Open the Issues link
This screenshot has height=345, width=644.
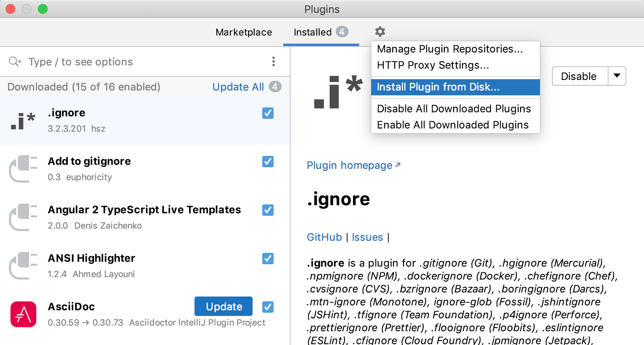(x=367, y=237)
